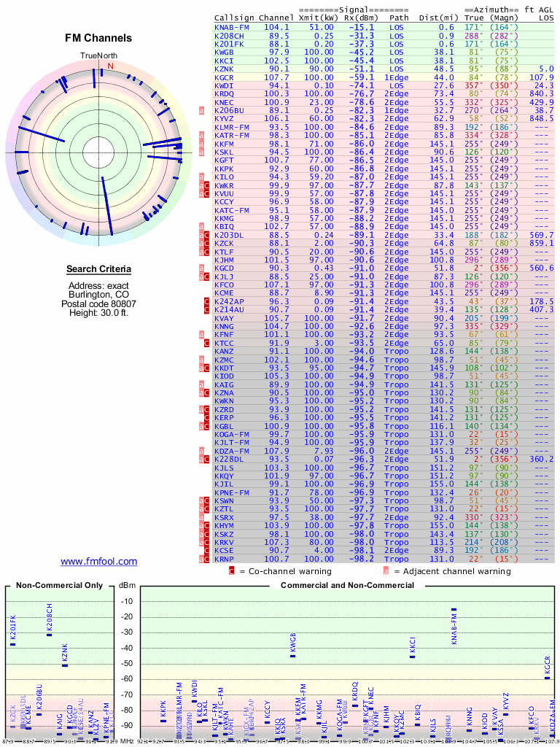Viewport: 560px width, 747px height.
Task: Click the adjacent channel icon next to KGCD
Action: (202, 268)
